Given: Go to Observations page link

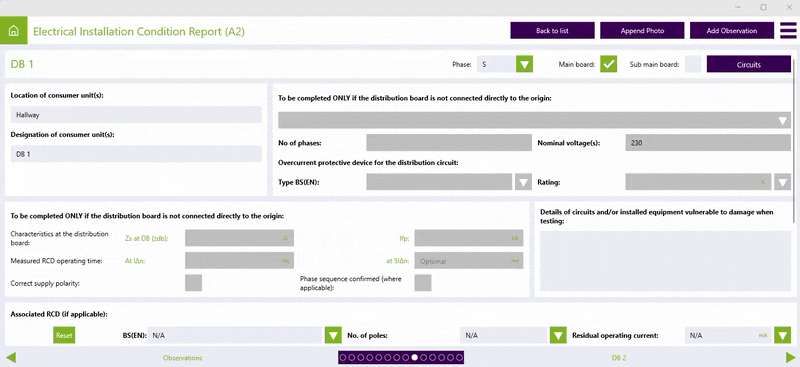Looking at the screenshot, I should click(x=182, y=358).
